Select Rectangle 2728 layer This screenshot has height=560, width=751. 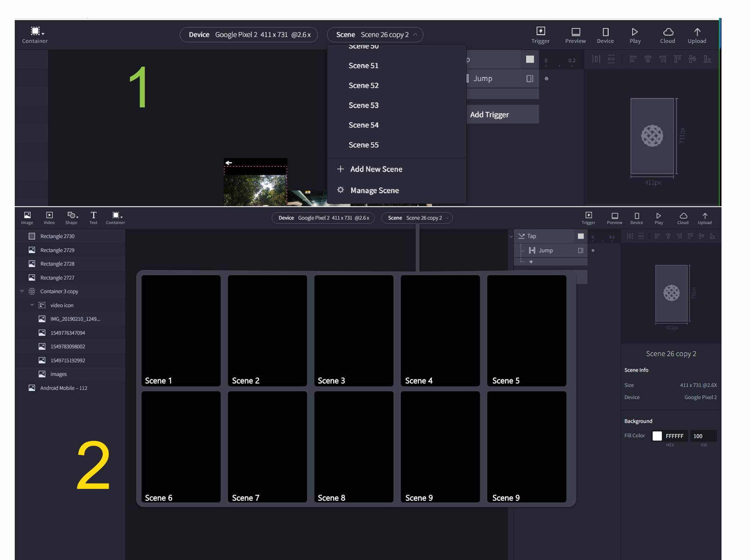click(x=70, y=264)
